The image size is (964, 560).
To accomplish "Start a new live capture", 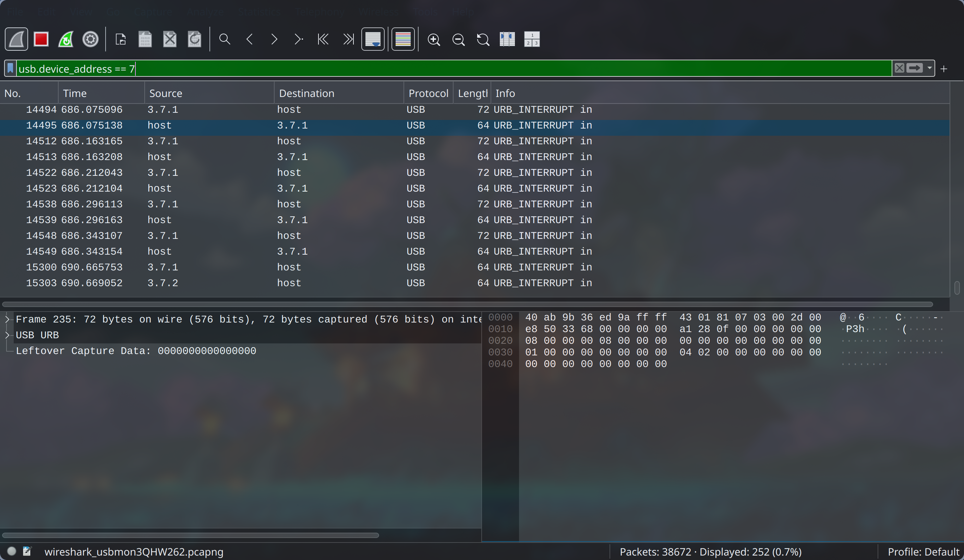I will (x=16, y=39).
